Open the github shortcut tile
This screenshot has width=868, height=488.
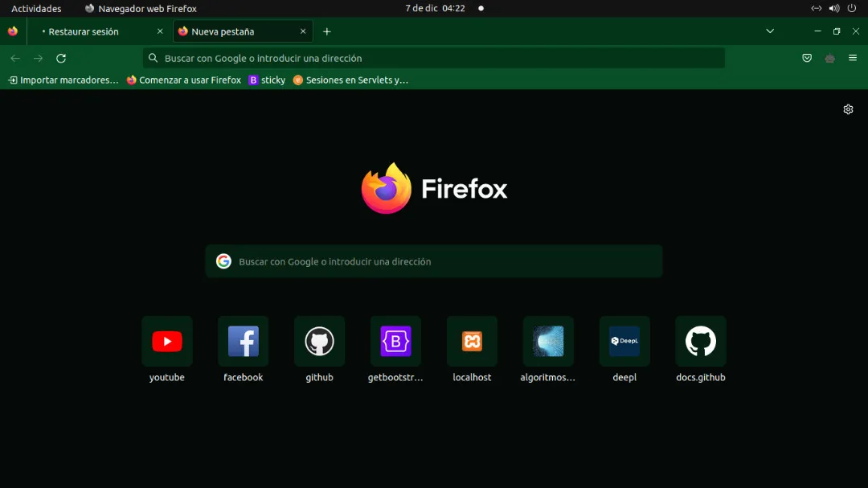point(319,341)
